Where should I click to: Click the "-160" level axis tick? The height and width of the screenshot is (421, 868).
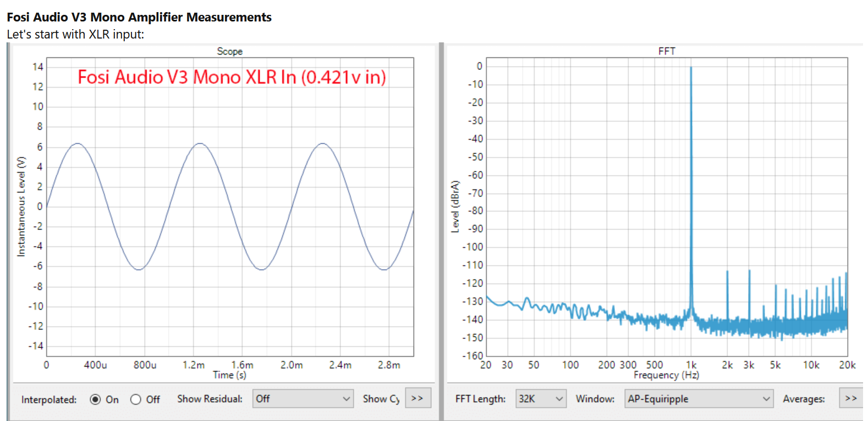[x=473, y=356]
